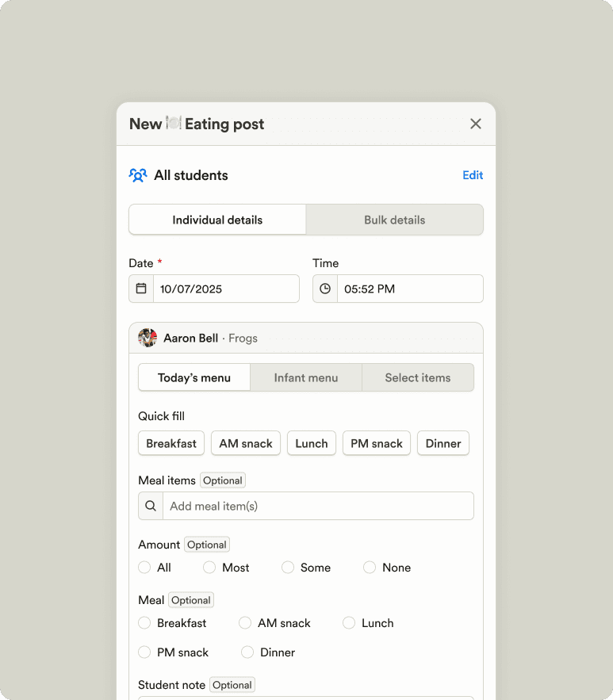Click the Aaron Bell student name

(190, 338)
